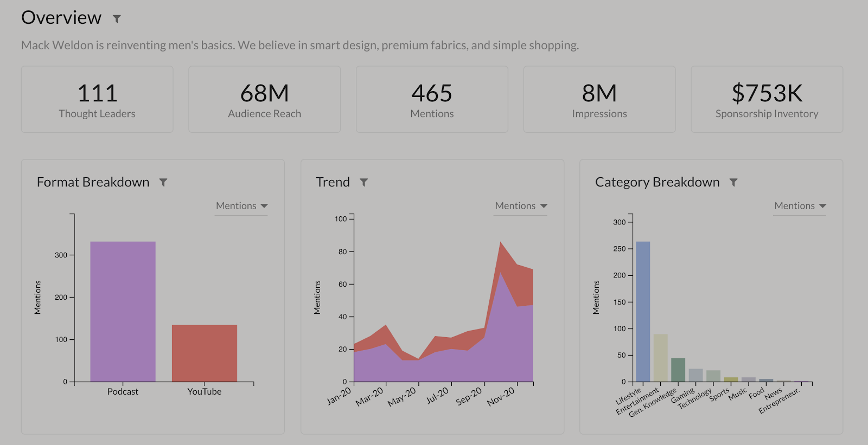Click the Nov-20 axis label
Image resolution: width=868 pixels, height=445 pixels.
click(x=501, y=396)
